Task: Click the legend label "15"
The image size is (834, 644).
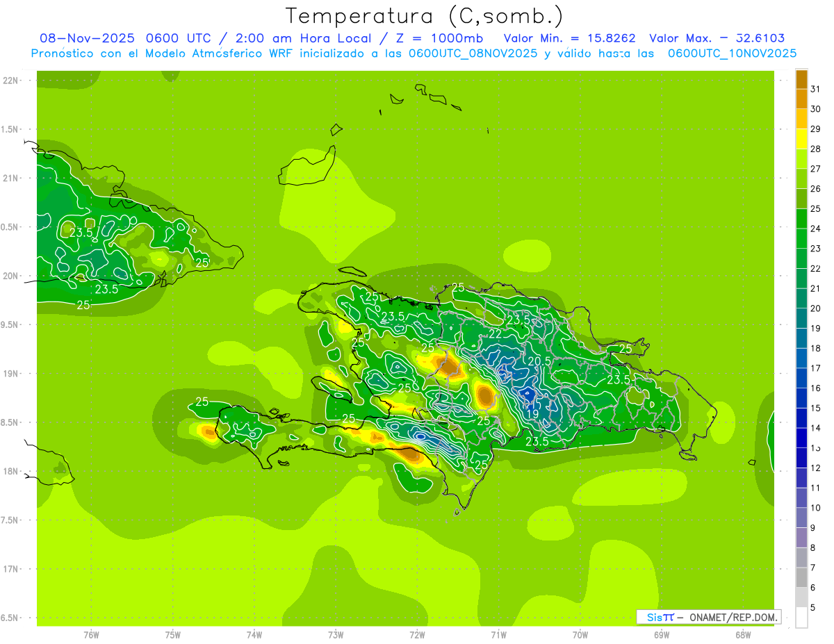Action: click(x=815, y=408)
